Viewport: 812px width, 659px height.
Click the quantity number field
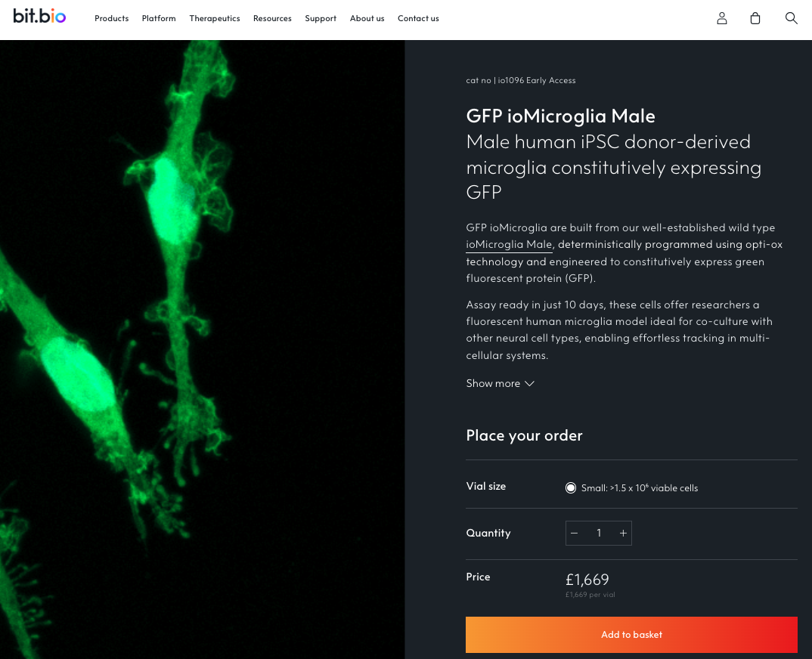(x=599, y=533)
